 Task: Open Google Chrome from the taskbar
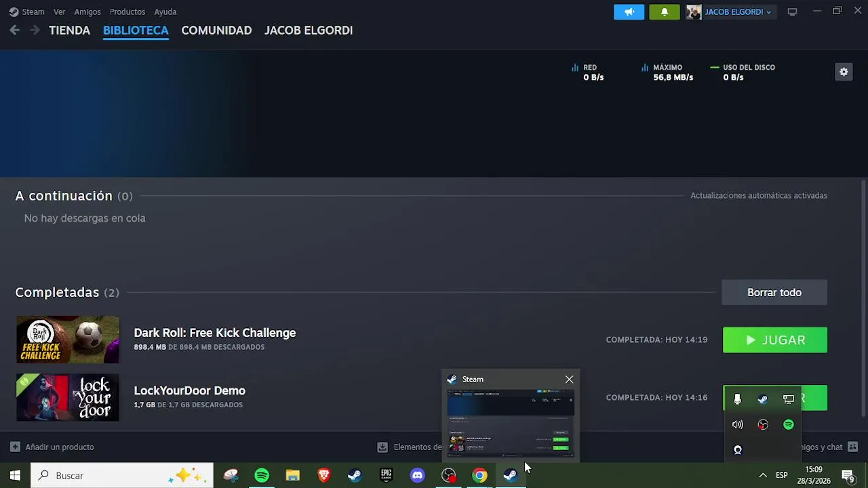[479, 475]
